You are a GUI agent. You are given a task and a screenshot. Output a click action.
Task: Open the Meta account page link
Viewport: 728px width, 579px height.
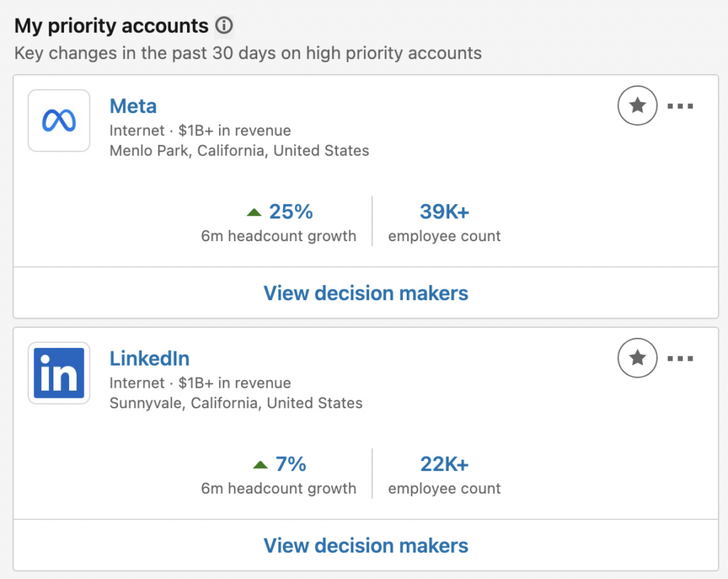click(x=133, y=105)
